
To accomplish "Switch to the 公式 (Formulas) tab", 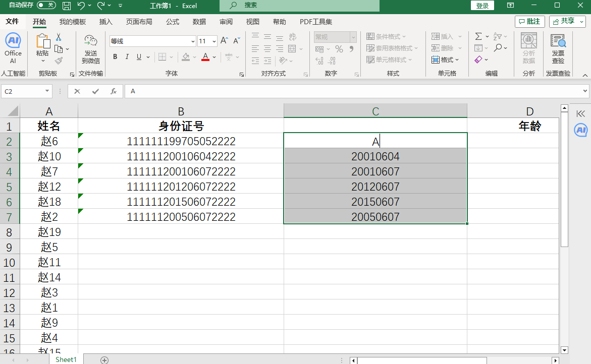I will 172,22.
